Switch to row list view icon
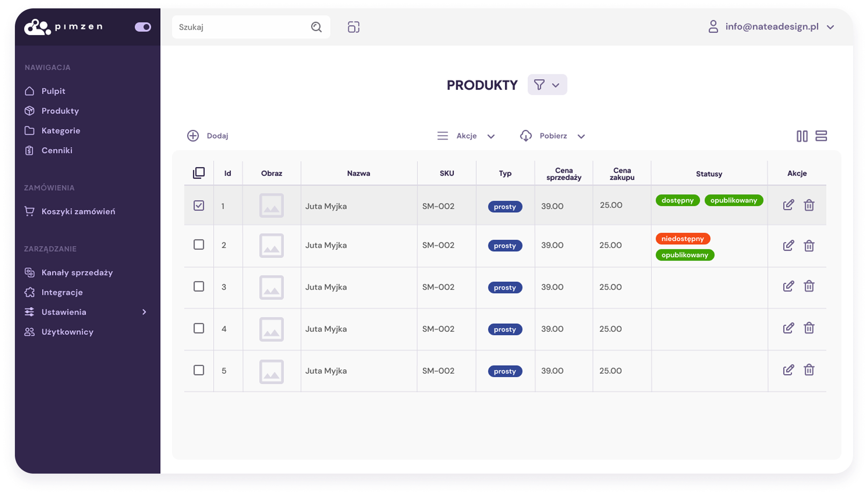868x495 pixels. pos(821,136)
